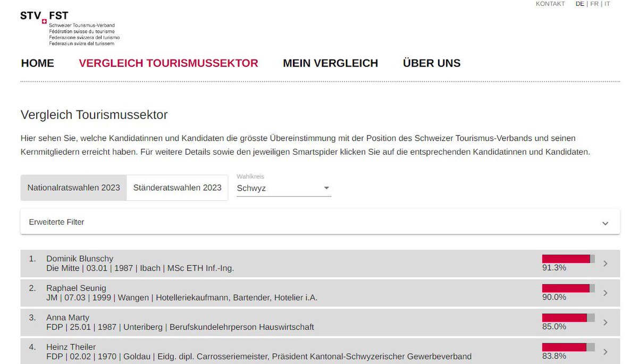638x364 pixels.
Task: Select the Nationalratswahlen 2023 tab
Action: click(x=74, y=188)
